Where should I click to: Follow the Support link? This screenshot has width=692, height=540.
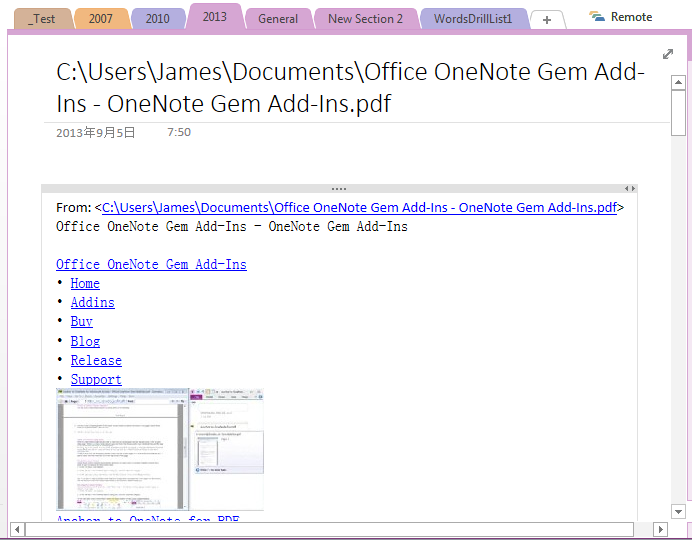(96, 379)
